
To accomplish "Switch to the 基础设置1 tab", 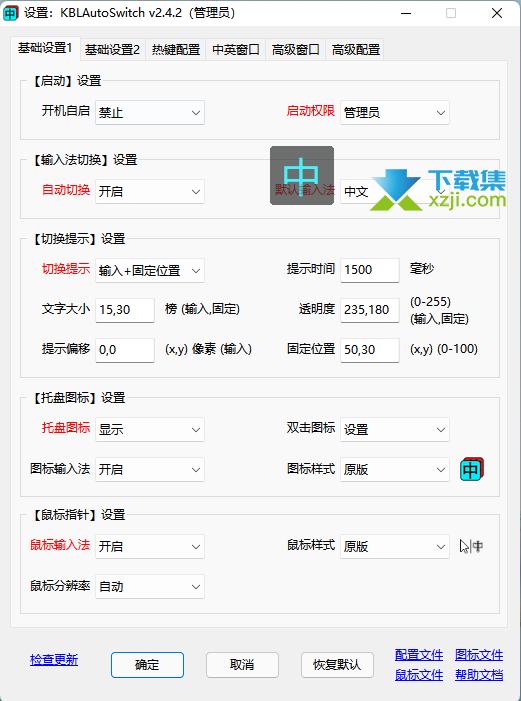I will 45,48.
